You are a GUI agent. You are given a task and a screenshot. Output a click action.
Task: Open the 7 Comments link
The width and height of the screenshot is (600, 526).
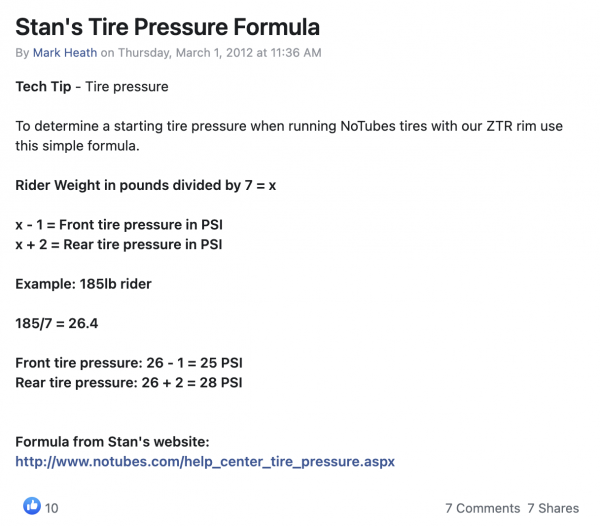pyautogui.click(x=482, y=508)
